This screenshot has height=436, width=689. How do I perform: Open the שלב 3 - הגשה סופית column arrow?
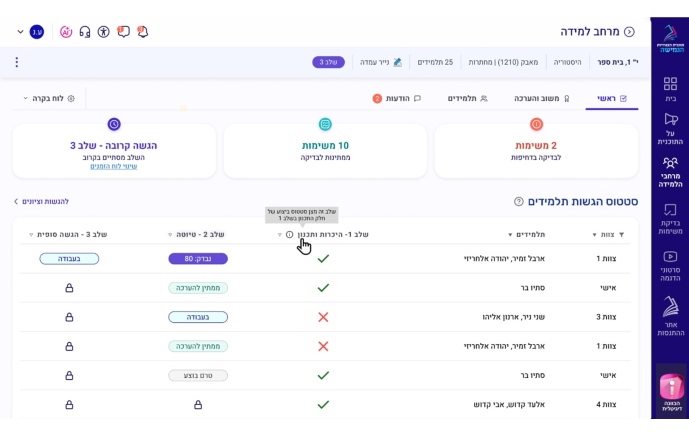[31, 235]
